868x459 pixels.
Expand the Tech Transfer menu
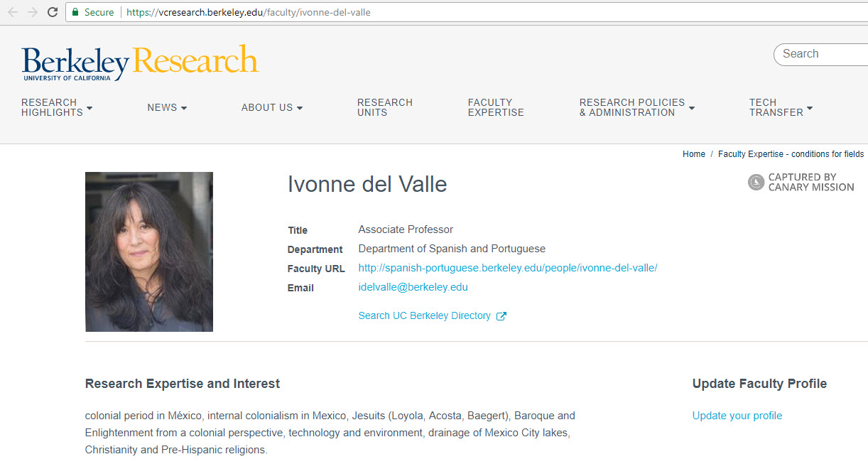pyautogui.click(x=780, y=107)
